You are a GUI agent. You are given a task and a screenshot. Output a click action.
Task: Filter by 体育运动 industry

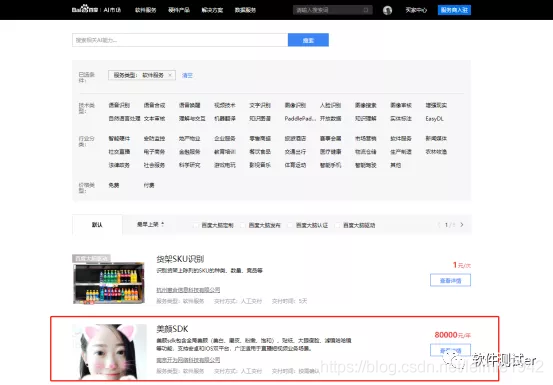(295, 165)
